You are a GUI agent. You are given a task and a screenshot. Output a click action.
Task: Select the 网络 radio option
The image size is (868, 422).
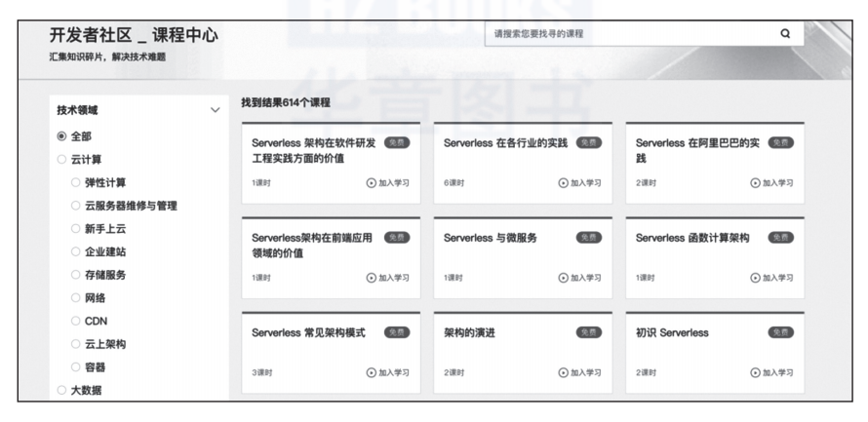point(76,297)
